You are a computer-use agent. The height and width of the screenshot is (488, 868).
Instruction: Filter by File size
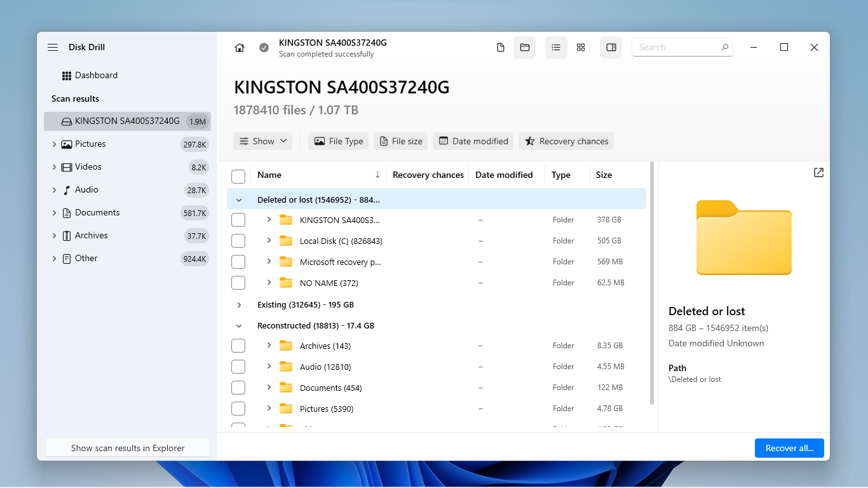(400, 141)
